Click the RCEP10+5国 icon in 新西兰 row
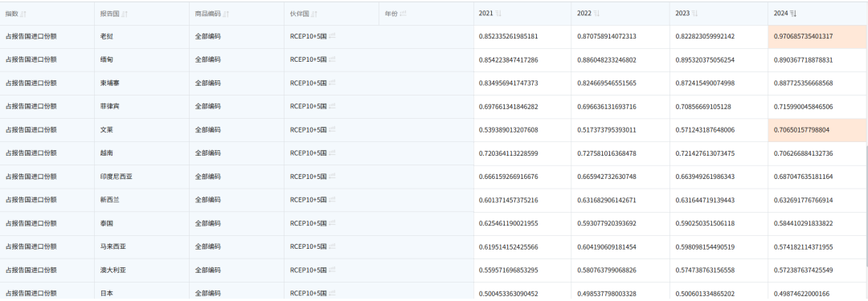 [x=332, y=200]
